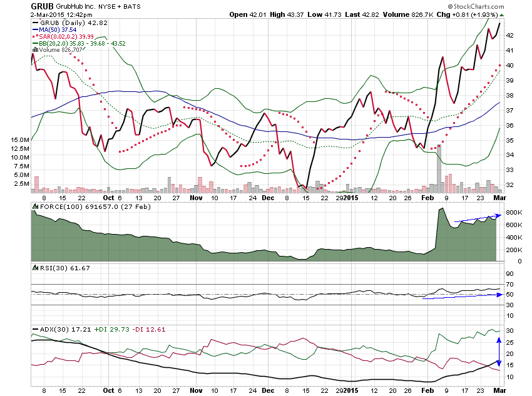Click the 'Open 42.01' value
The width and height of the screenshot is (532, 396).
(x=248, y=14)
